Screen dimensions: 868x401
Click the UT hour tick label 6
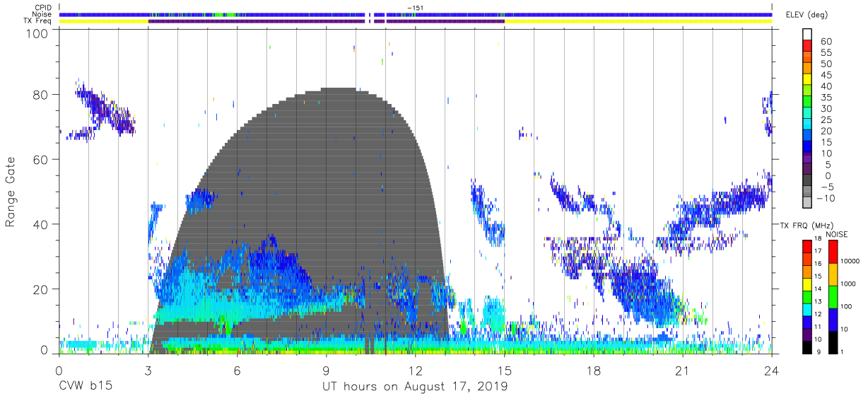(237, 371)
